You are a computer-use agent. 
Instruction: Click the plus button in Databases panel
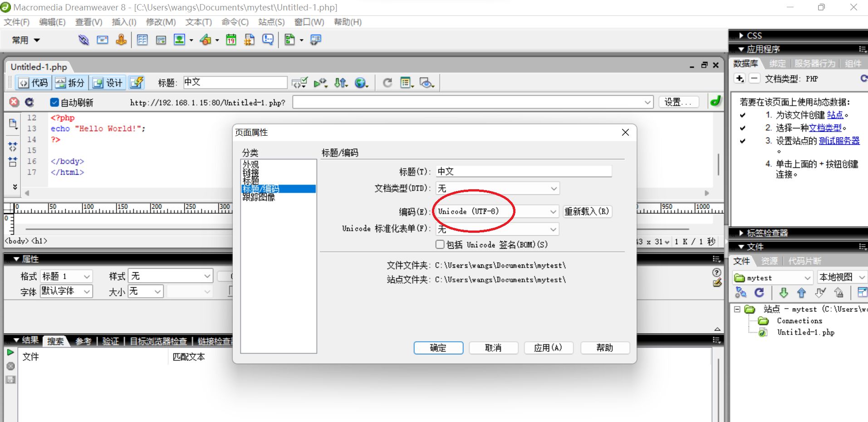pyautogui.click(x=740, y=79)
